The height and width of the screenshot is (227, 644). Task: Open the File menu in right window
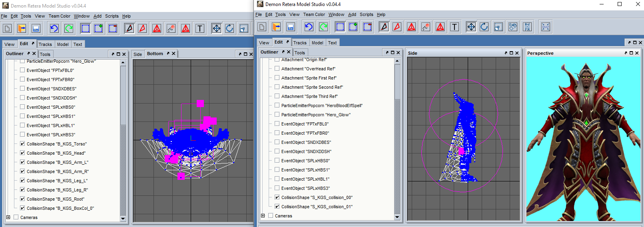259,14
